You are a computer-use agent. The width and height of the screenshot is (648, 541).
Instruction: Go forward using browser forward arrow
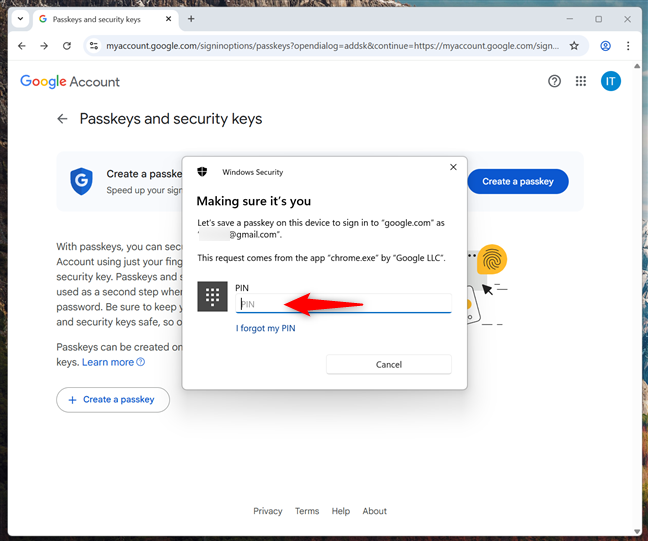tap(44, 46)
